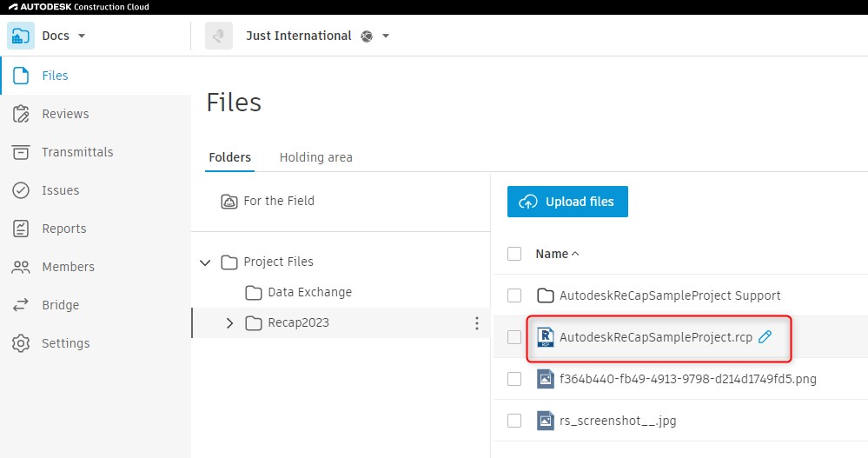Click the Files page icon in sidebar

pos(21,76)
